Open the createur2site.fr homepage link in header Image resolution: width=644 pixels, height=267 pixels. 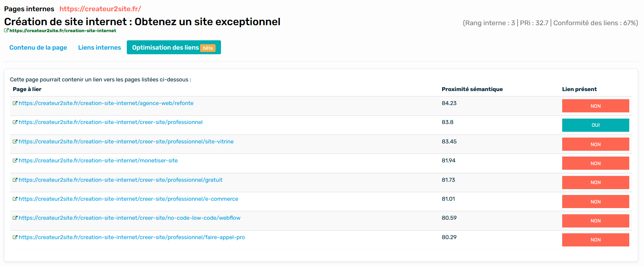[100, 9]
